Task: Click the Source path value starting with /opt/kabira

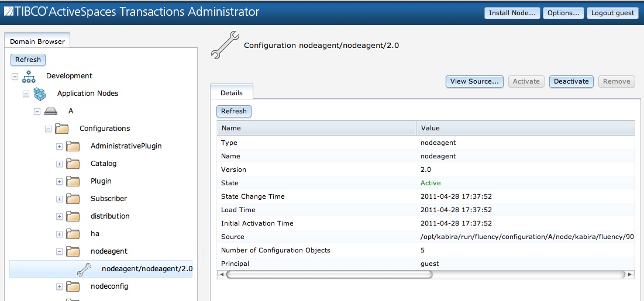Action: (528, 237)
